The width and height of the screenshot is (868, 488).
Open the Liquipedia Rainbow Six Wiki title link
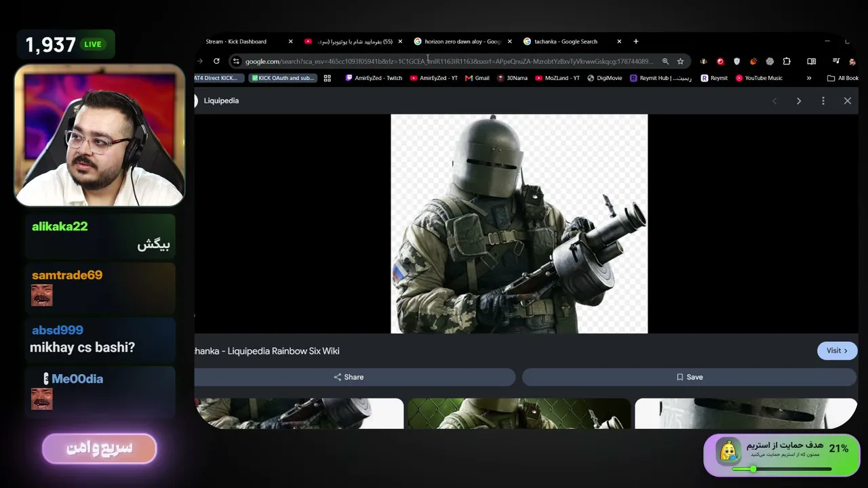(x=267, y=351)
